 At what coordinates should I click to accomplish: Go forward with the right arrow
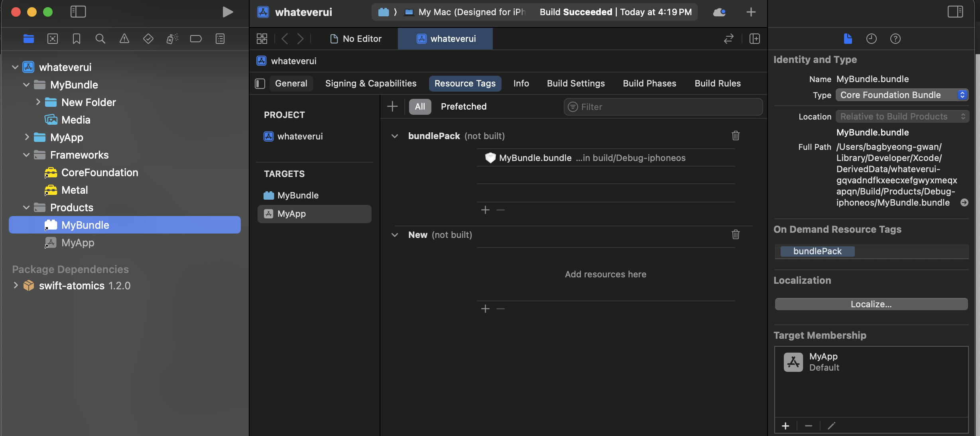(x=301, y=39)
